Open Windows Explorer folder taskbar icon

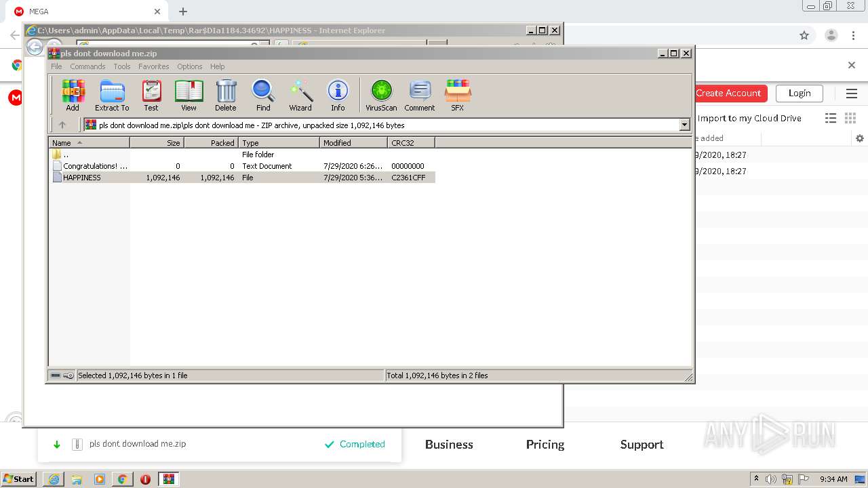pyautogui.click(x=77, y=479)
